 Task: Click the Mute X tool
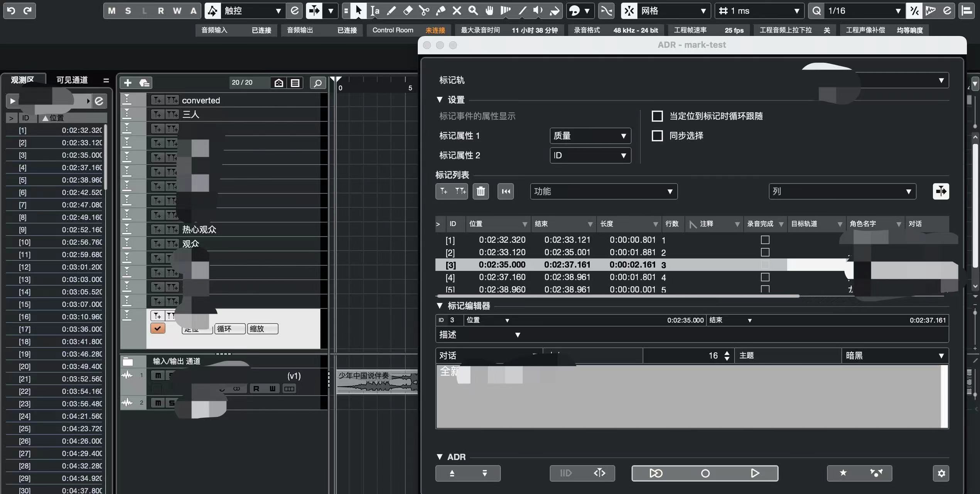[457, 11]
